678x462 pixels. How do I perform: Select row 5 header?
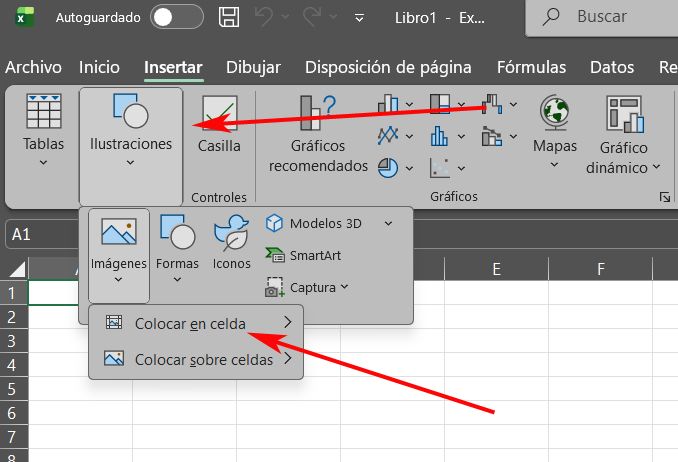[13, 389]
